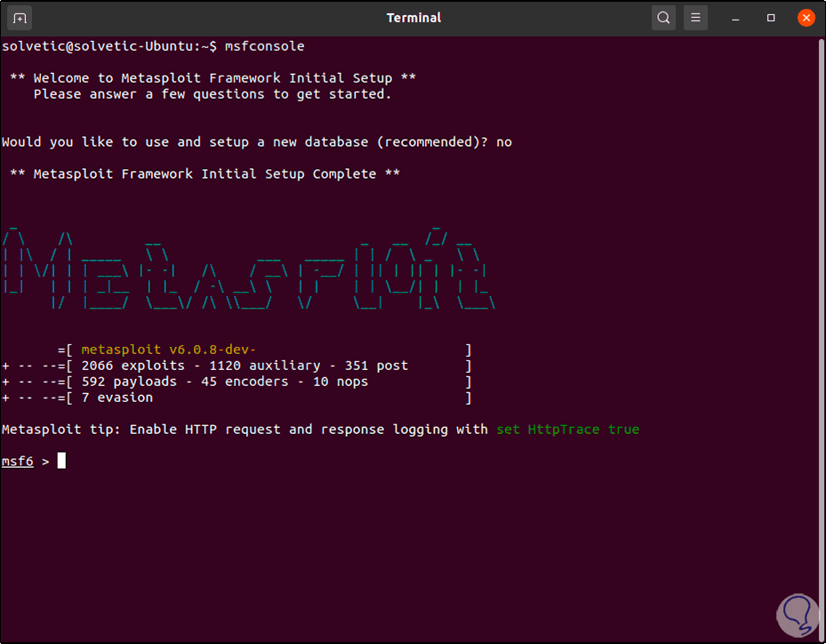
Task: Click the underlined msf6 prompt label
Action: pyautogui.click(x=18, y=461)
